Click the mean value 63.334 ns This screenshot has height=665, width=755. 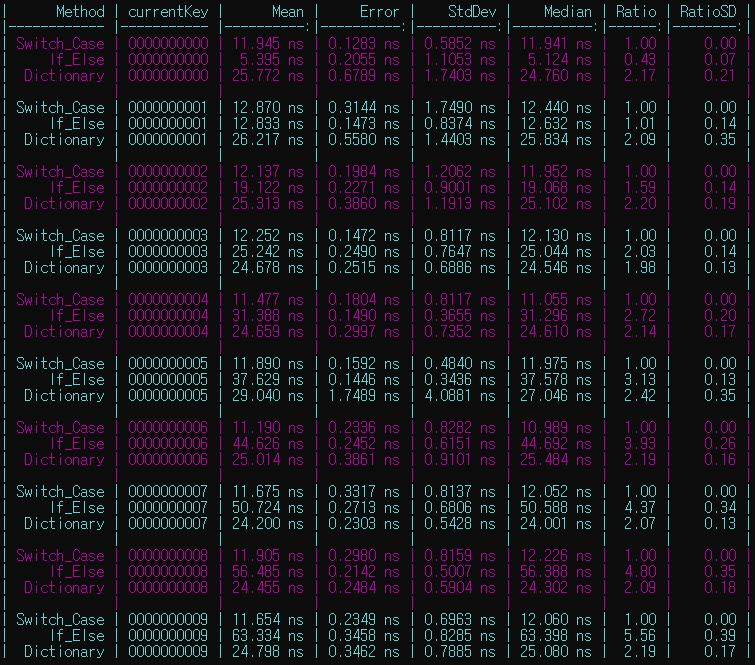pyautogui.click(x=268, y=636)
